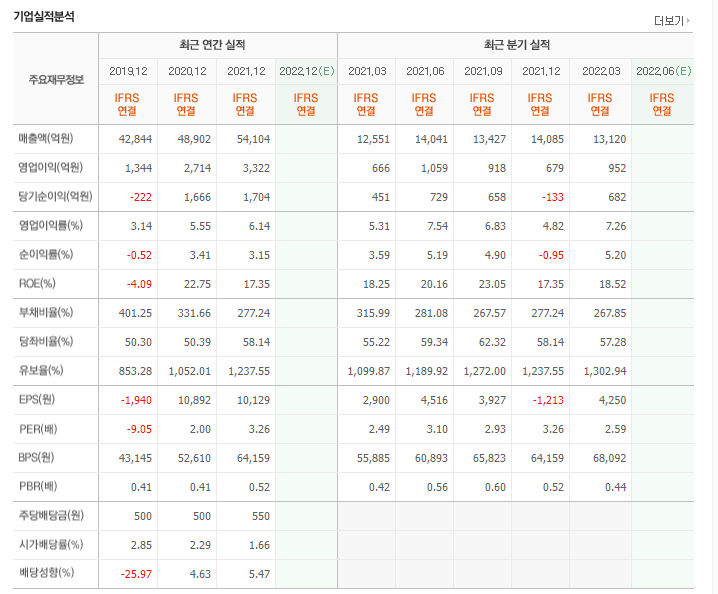
Task: Click the red -0.95 net margin value
Action: click(551, 255)
